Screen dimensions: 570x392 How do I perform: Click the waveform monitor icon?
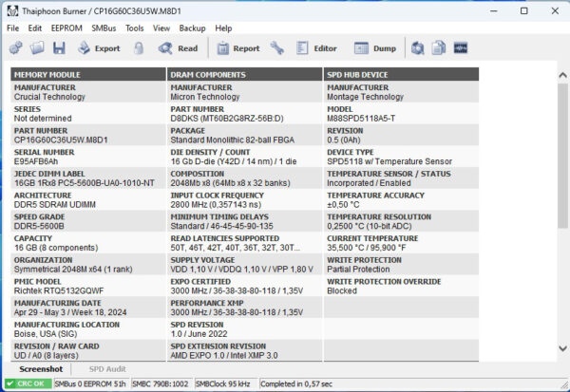click(461, 48)
